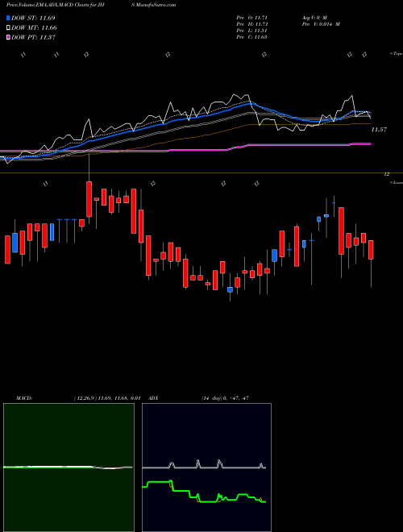The height and width of the screenshot is (532, 403).
Task: Click the 'MACD:' panel heading
Action: [23, 398]
